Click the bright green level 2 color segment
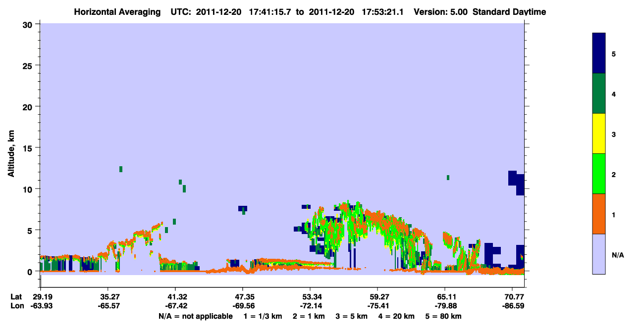The width and height of the screenshot is (644, 330). 598,174
